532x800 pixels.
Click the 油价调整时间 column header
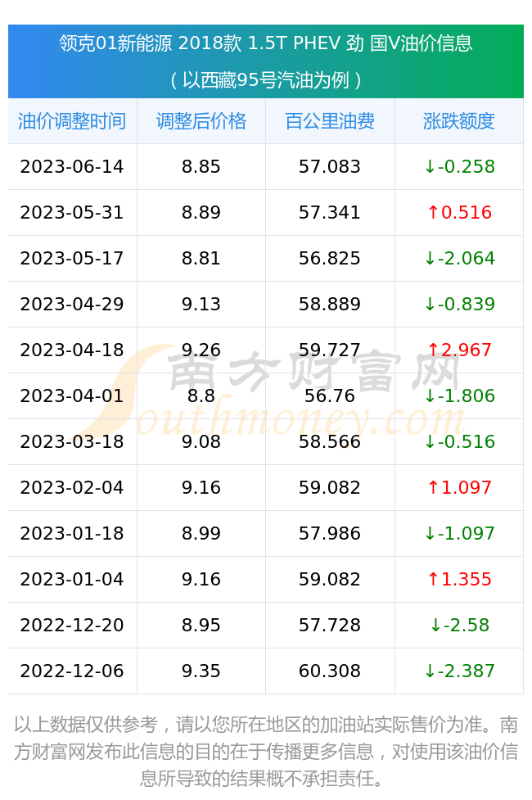click(72, 121)
